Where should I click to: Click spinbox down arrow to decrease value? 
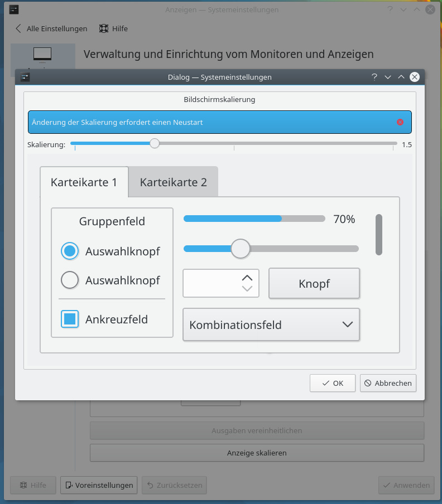(247, 288)
